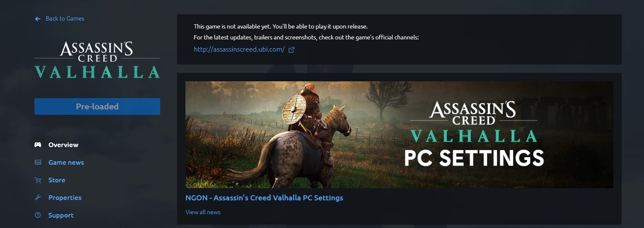Viewport: 644px width, 228px height.
Task: Click the PC Settings news banner image
Action: click(399, 135)
